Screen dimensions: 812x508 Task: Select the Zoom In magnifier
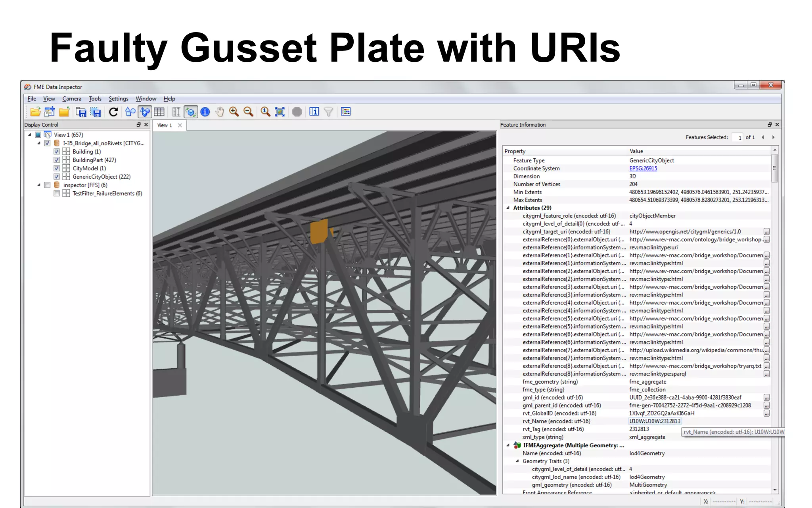234,112
